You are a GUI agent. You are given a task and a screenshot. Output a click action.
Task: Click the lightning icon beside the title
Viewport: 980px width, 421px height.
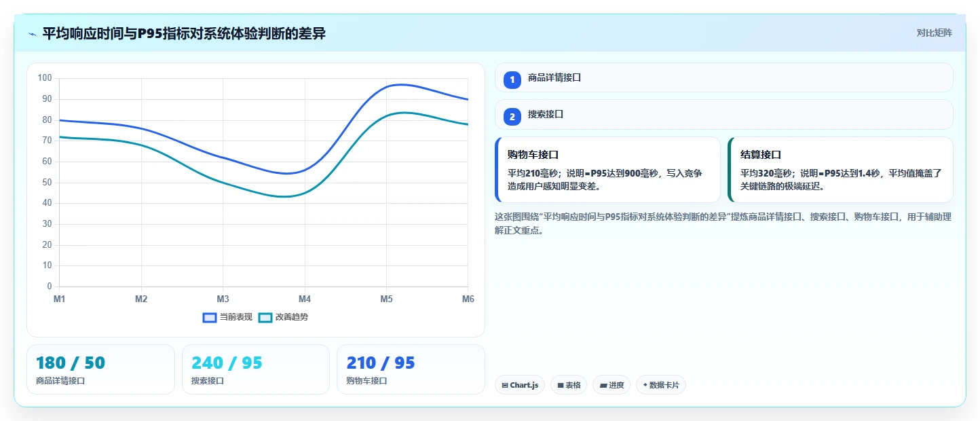[32, 34]
